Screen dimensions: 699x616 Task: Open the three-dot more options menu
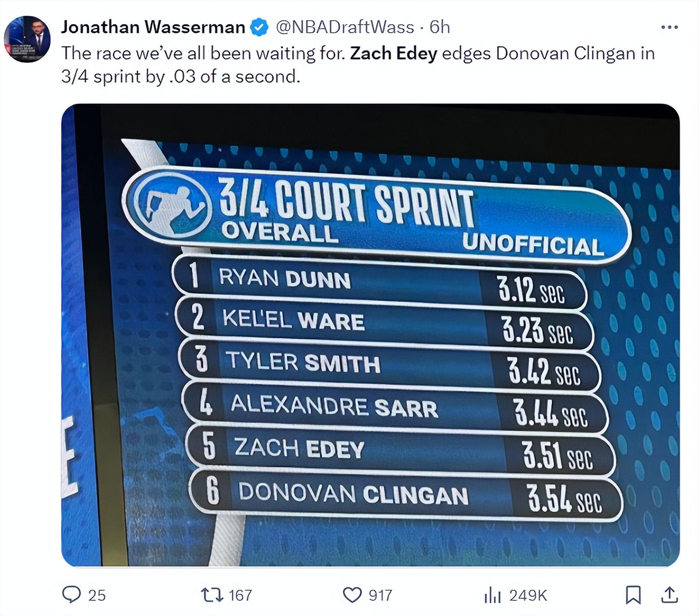(x=669, y=27)
